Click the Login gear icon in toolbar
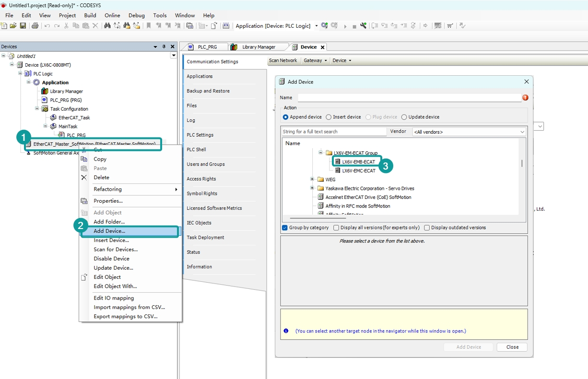Screen dimensions: 588x379 [x=325, y=26]
